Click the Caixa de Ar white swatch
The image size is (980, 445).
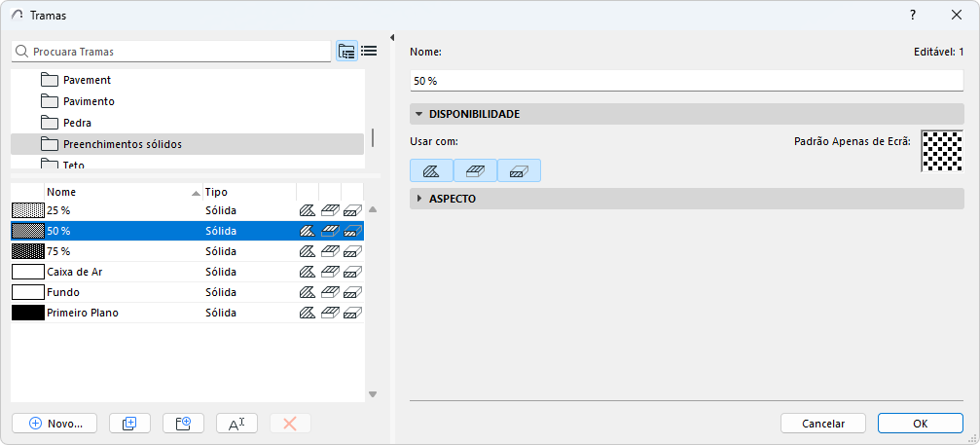point(28,272)
